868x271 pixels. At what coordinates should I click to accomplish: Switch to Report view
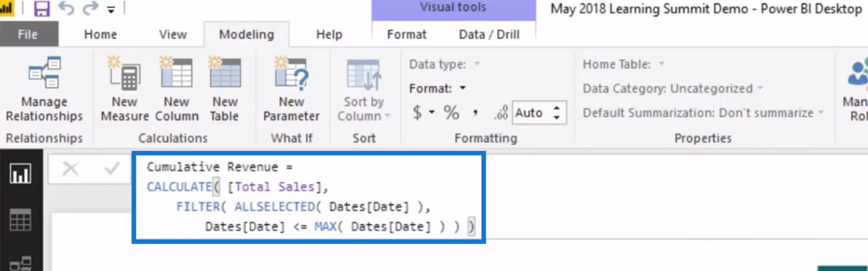(x=20, y=174)
